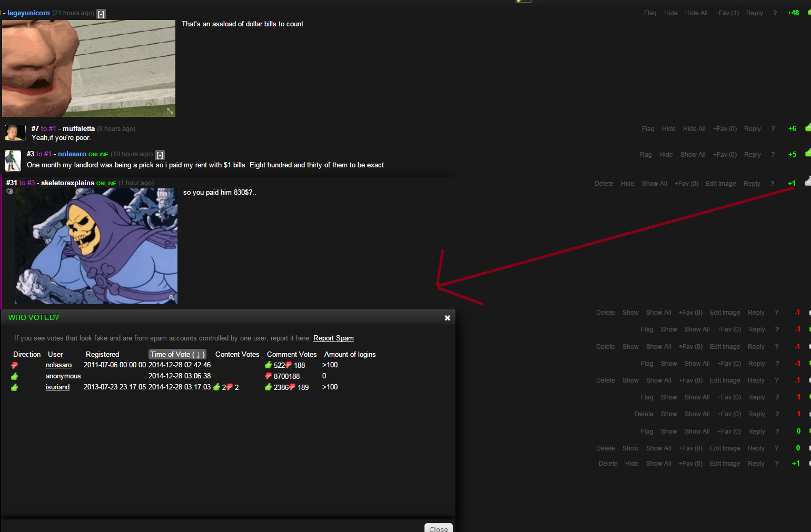This screenshot has width=811, height=532.
Task: Click the thumbs-up icon beside nolasaro's +5 score
Action: (808, 153)
